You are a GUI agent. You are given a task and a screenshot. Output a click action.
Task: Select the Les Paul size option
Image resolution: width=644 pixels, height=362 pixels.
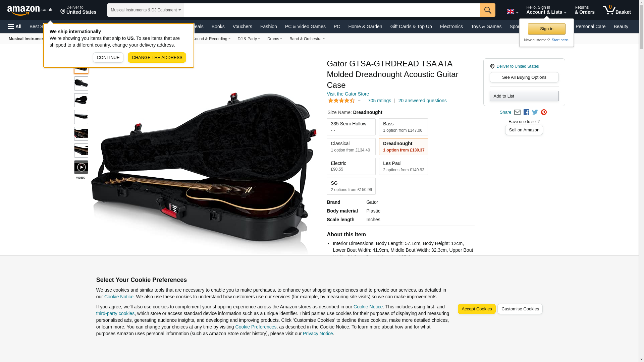(x=404, y=167)
